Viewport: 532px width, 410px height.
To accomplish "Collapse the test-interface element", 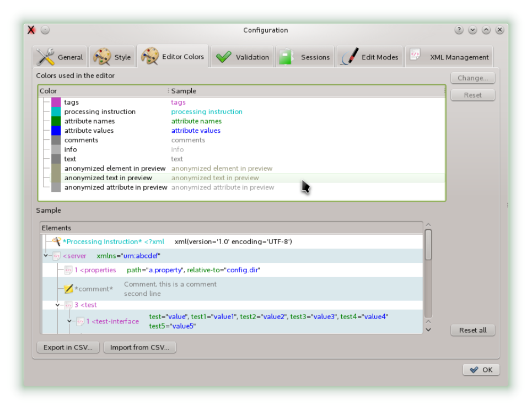I will pos(69,321).
